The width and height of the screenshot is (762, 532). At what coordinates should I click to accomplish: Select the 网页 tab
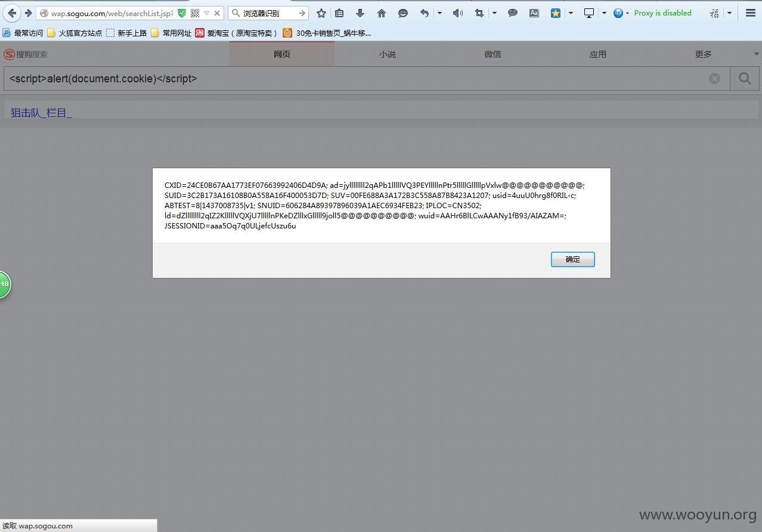282,54
